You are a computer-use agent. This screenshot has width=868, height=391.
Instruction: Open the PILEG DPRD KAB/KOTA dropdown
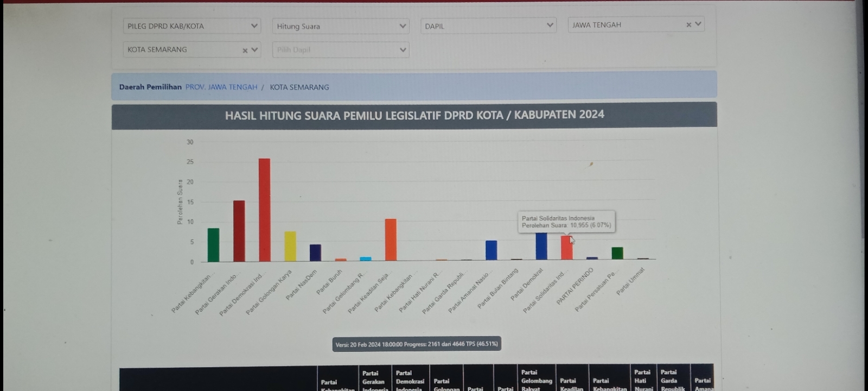(192, 26)
